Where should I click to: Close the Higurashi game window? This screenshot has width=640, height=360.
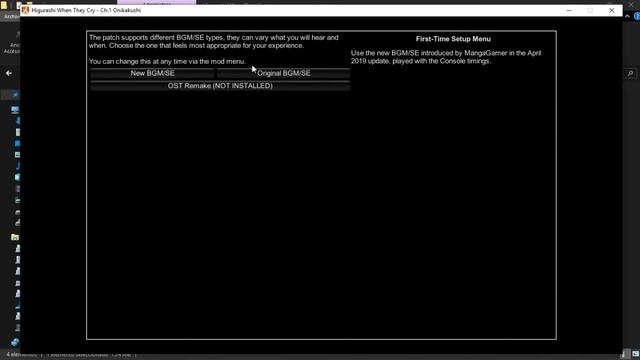click(x=611, y=11)
